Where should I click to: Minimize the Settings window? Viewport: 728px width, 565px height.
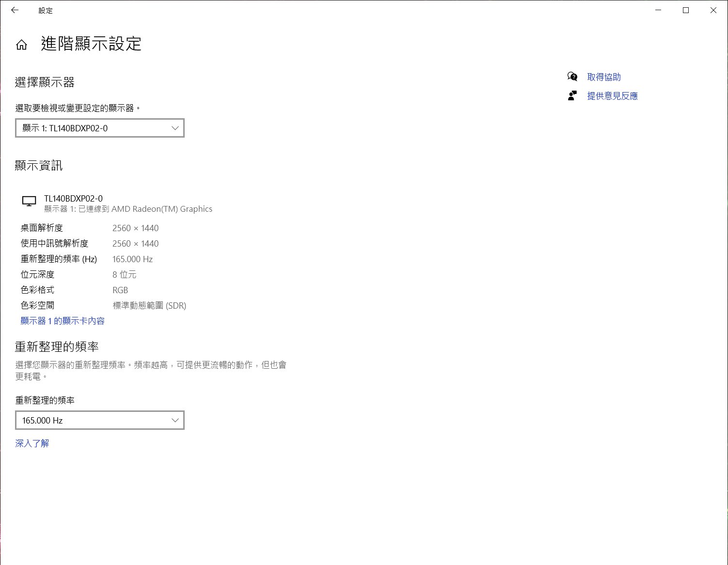coord(658,10)
